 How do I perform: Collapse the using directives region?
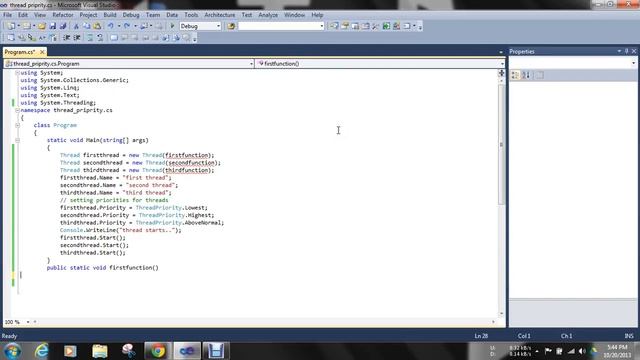click(17, 73)
